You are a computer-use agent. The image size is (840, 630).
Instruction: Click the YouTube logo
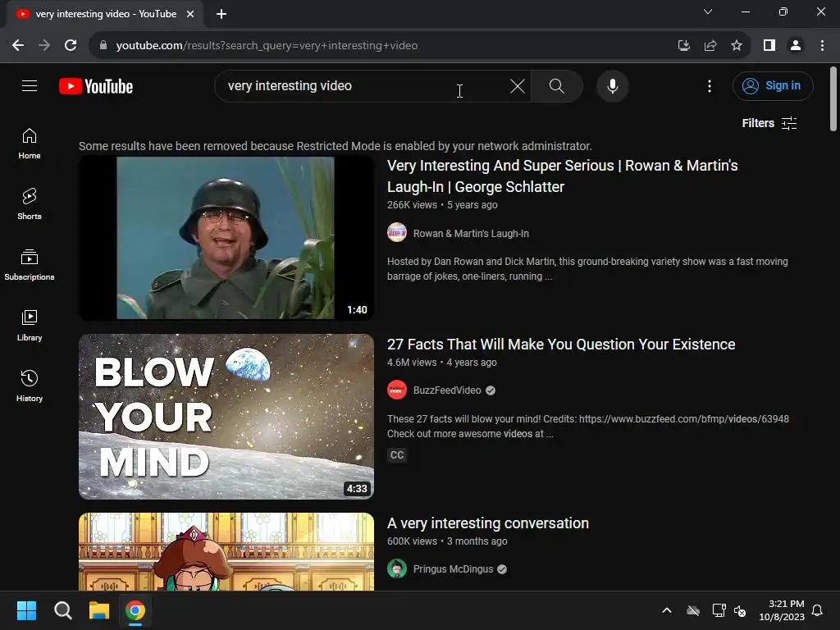tap(96, 86)
